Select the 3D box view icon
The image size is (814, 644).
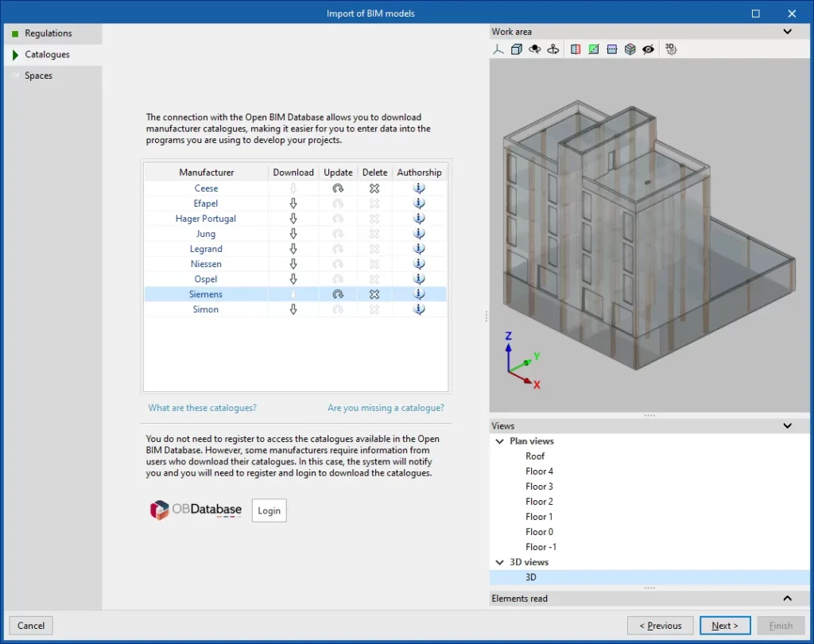click(517, 49)
